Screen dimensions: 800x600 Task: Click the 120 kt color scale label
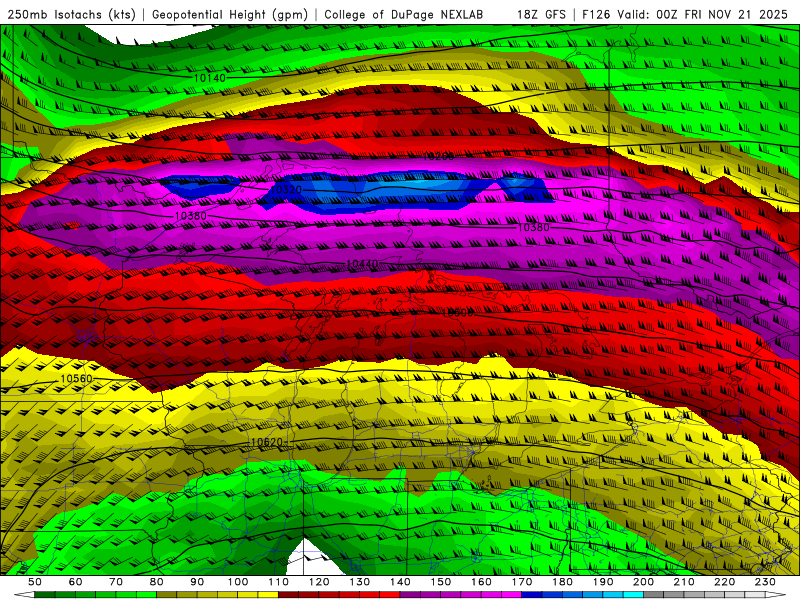319,582
